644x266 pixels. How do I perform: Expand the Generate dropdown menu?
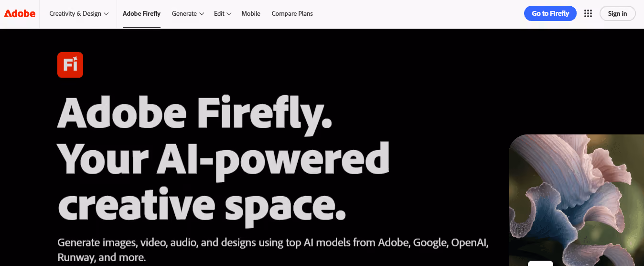188,13
